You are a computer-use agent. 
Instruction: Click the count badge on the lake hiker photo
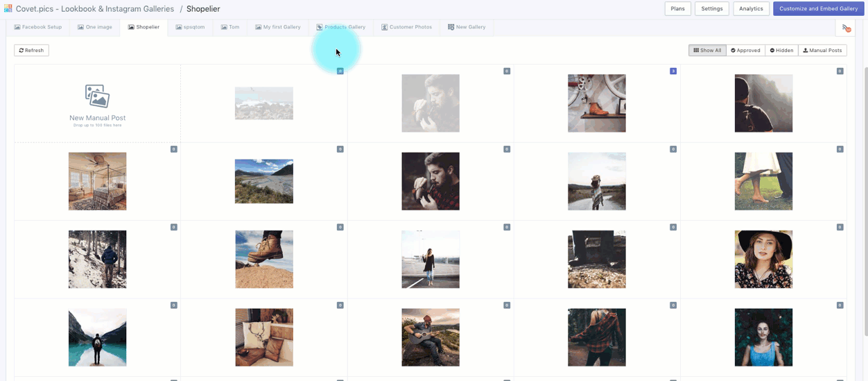(x=174, y=305)
